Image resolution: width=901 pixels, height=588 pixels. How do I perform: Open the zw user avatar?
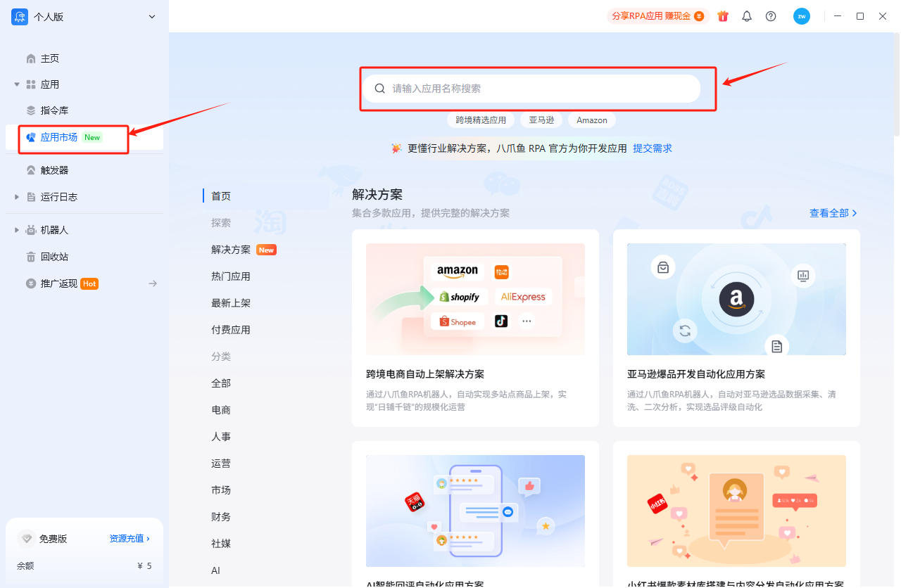pos(802,16)
